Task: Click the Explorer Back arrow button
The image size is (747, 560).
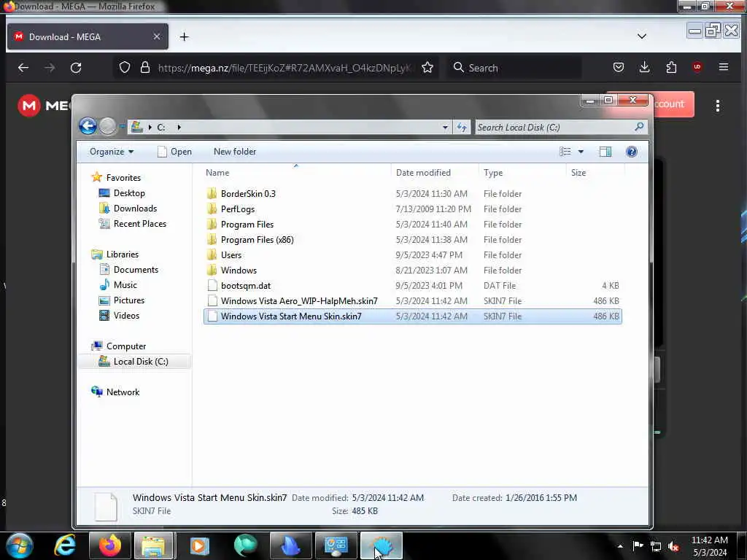Action: 88,126
